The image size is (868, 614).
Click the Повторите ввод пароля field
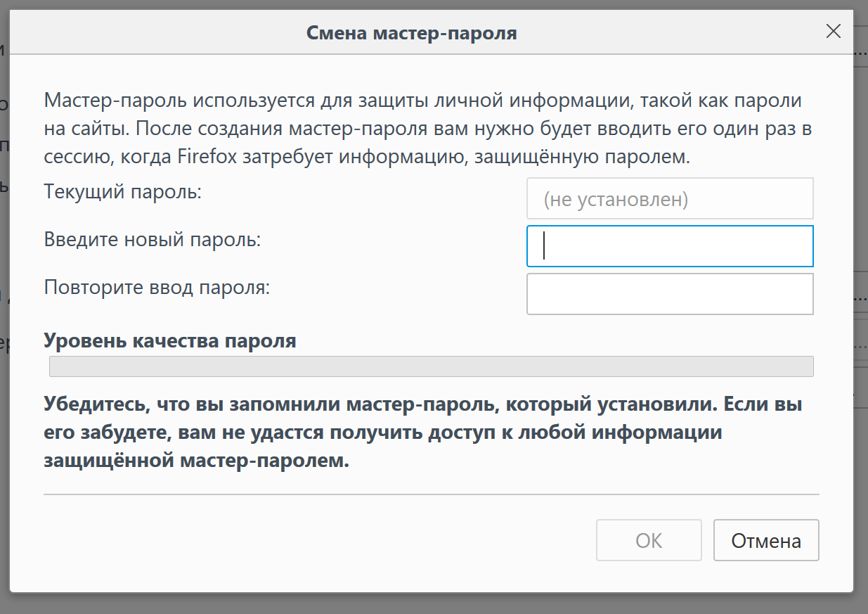click(670, 294)
